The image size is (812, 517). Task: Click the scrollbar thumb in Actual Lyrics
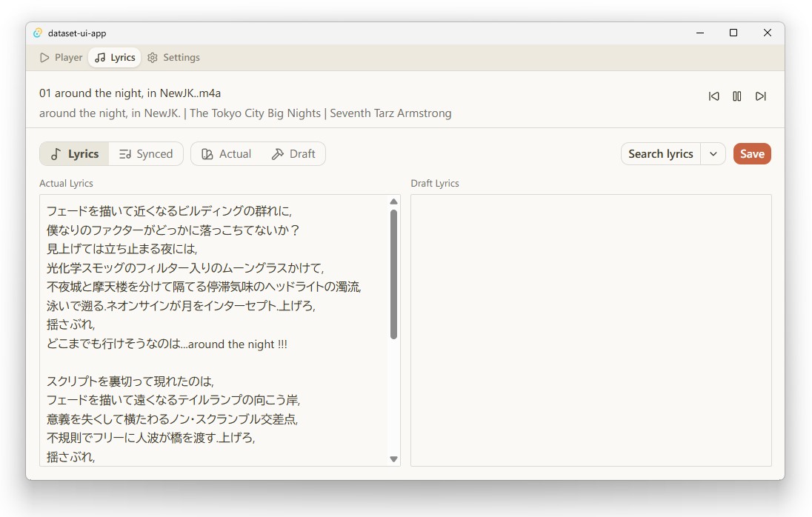393,274
